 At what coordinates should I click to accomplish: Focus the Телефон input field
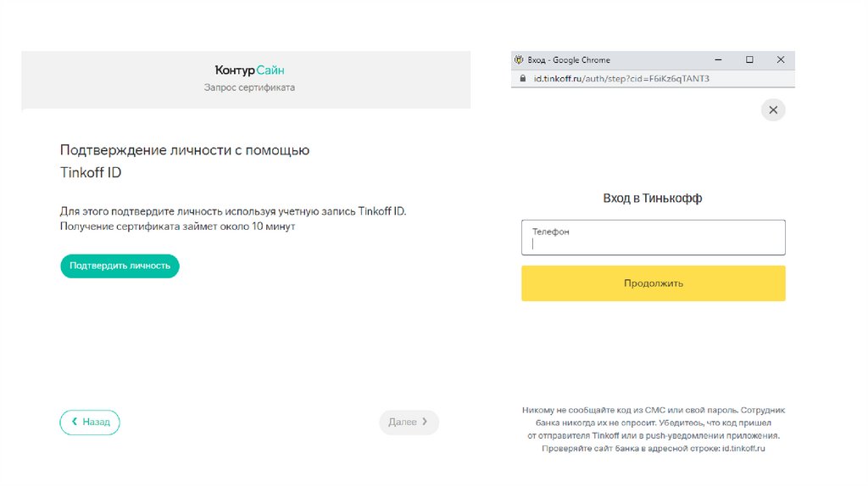(653, 243)
